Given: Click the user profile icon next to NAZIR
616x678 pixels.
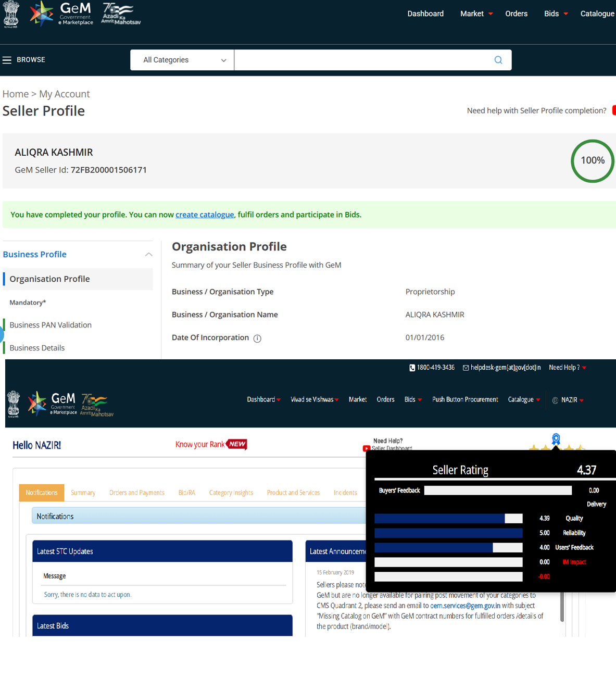Looking at the screenshot, I should coord(555,400).
